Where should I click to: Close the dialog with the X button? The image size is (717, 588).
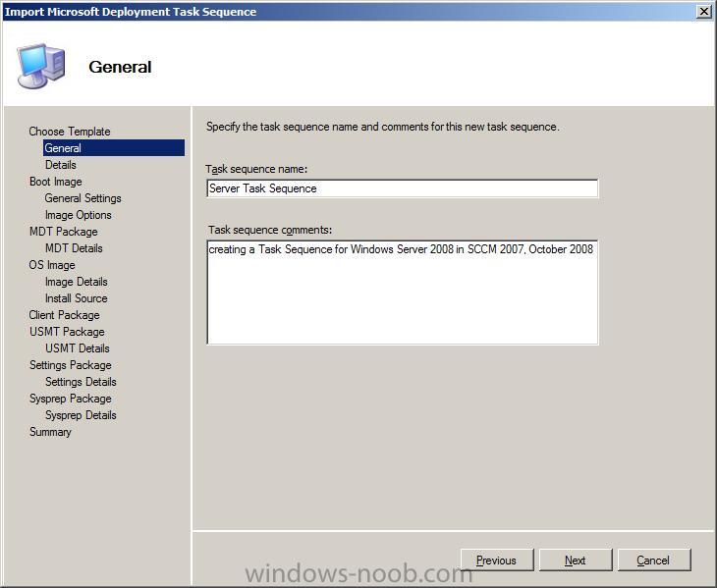tap(703, 12)
